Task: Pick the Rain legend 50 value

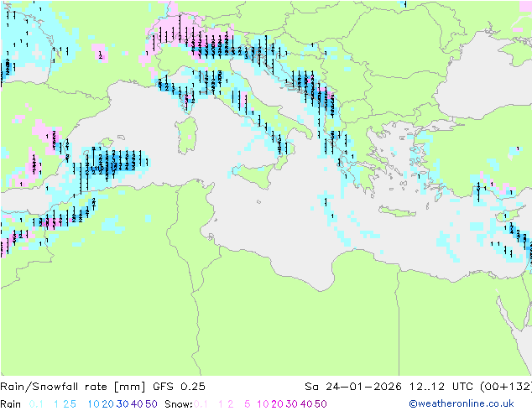Action: click(151, 404)
